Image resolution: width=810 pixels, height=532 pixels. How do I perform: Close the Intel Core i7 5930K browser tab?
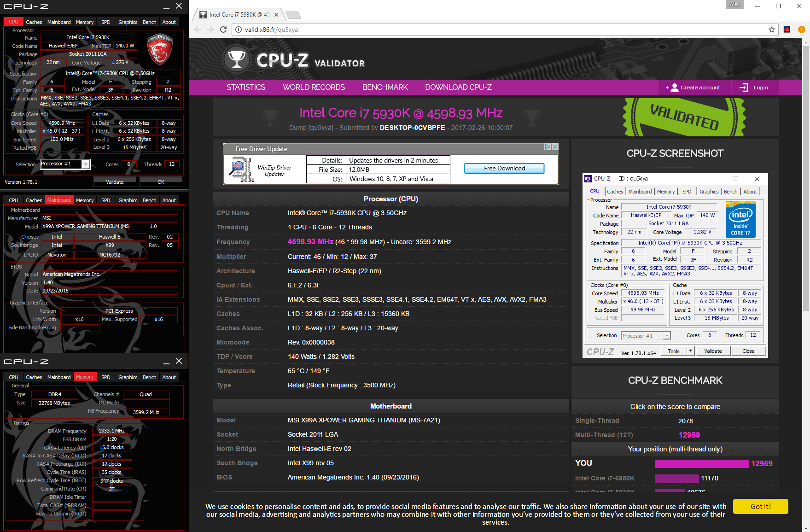click(276, 15)
